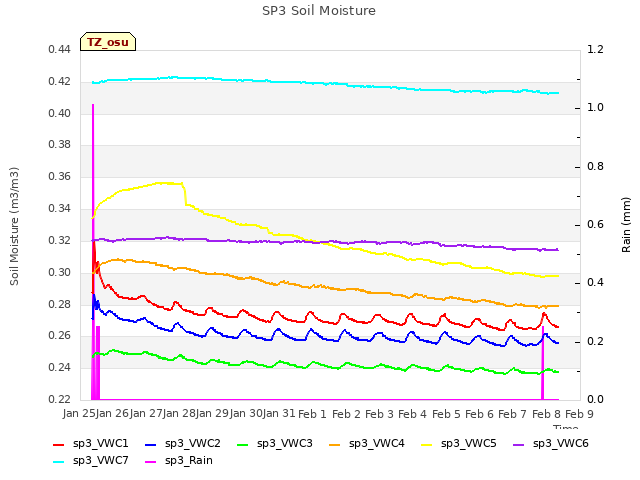The width and height of the screenshot is (640, 480).
Task: Click the Jan 29 x-axis tick label
Action: pyautogui.click(x=213, y=413)
